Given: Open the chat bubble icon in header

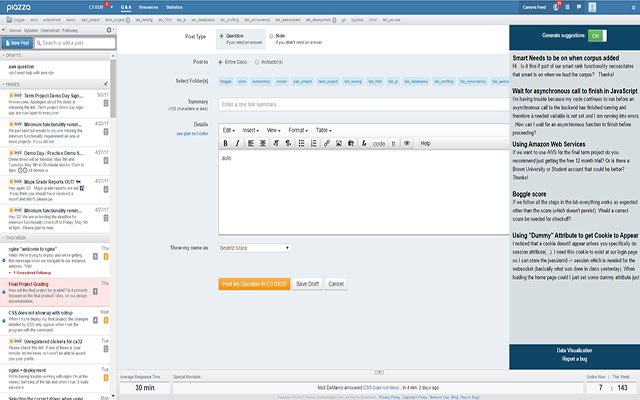Looking at the screenshot, I should [x=579, y=7].
